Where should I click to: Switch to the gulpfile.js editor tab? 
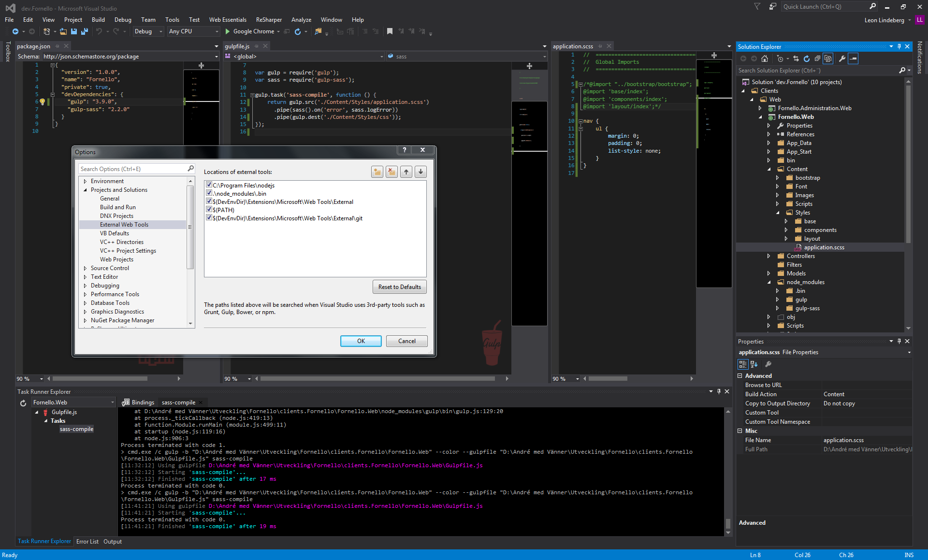tap(237, 46)
